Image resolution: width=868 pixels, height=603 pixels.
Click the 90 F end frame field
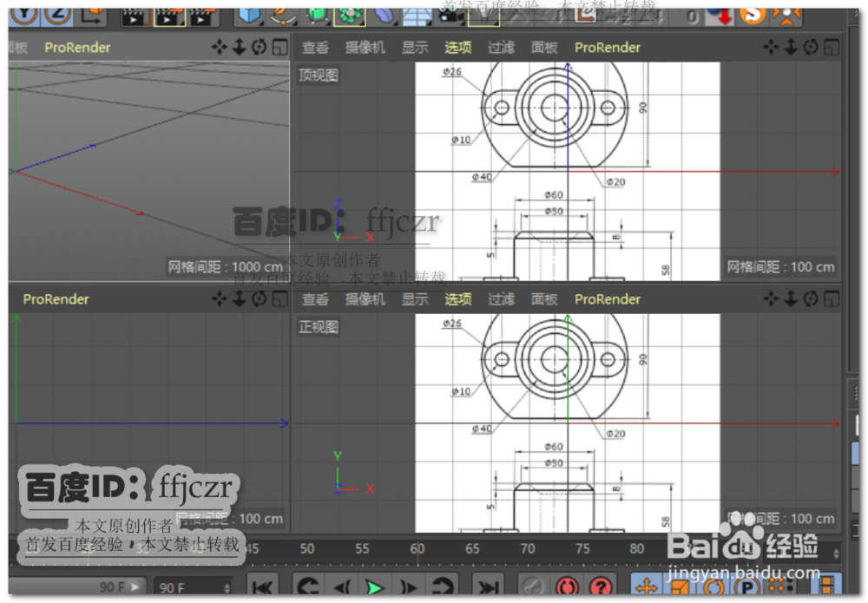(187, 587)
